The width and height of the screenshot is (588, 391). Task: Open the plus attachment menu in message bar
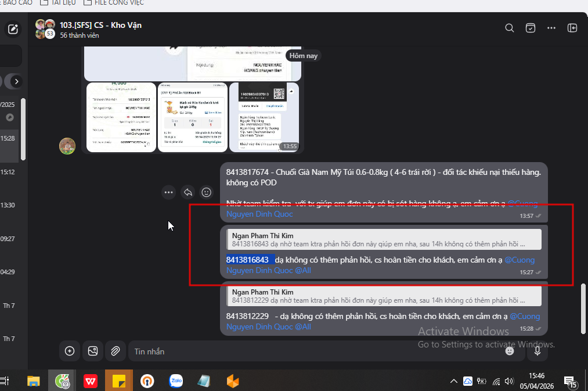pos(70,351)
